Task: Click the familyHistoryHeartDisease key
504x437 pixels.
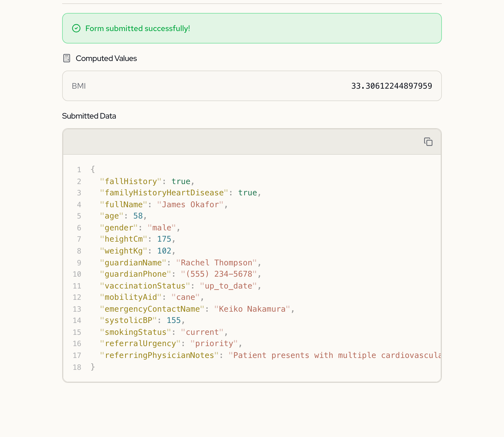Action: [164, 193]
